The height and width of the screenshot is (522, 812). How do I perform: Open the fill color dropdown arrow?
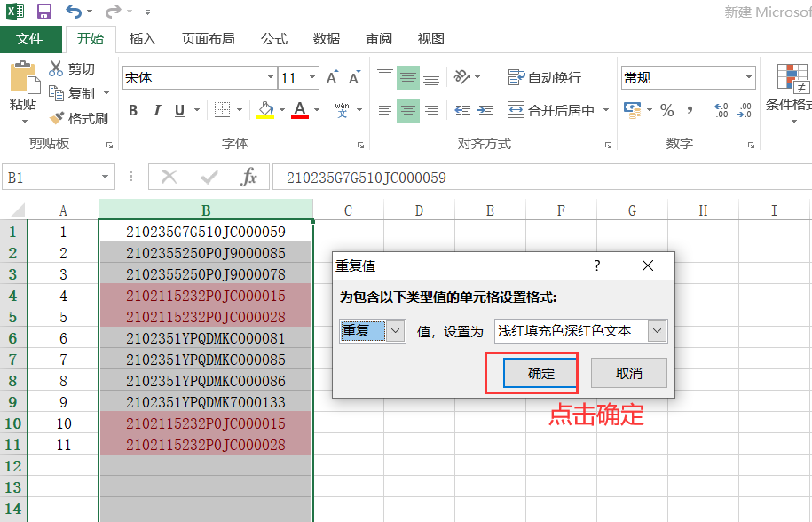point(282,110)
